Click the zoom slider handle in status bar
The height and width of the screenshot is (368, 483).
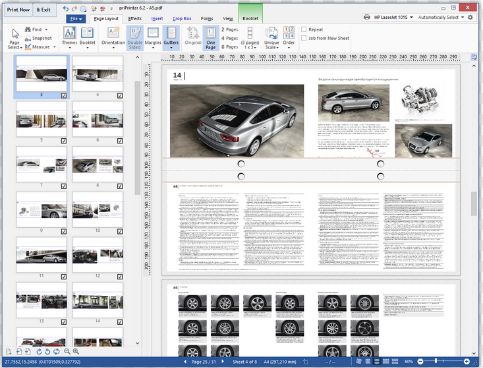[x=436, y=361]
